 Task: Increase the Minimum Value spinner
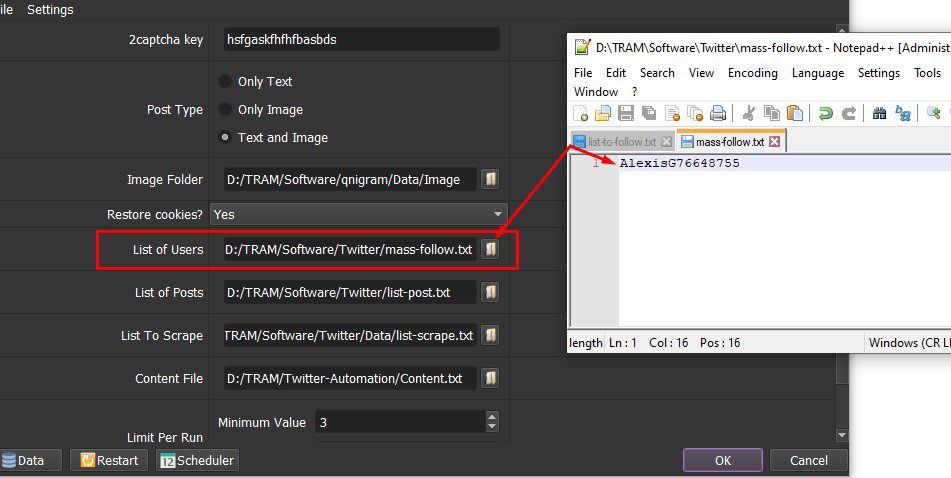(492, 417)
